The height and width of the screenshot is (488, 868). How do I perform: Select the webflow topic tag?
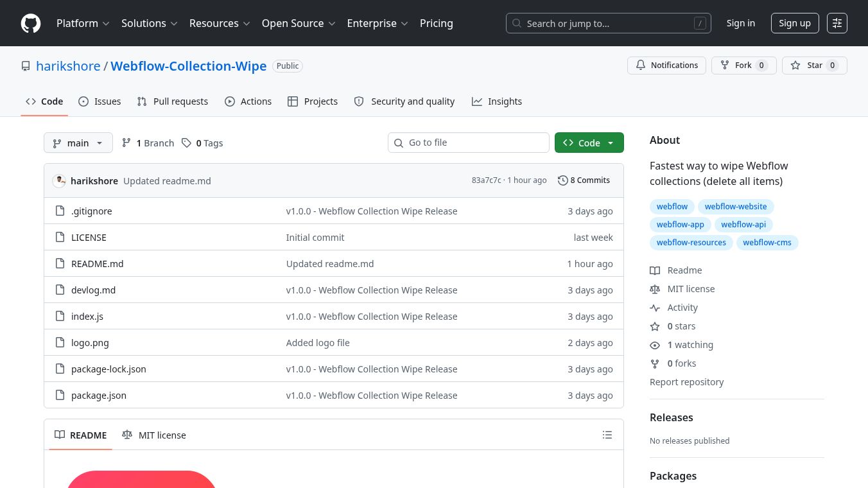pyautogui.click(x=672, y=207)
